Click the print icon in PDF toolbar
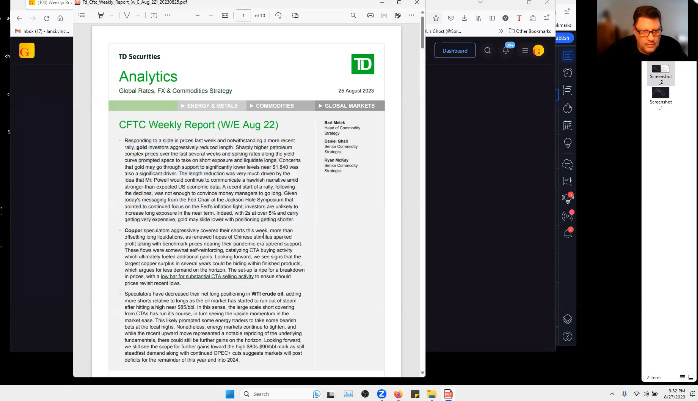This screenshot has height=401, width=698. (370, 16)
